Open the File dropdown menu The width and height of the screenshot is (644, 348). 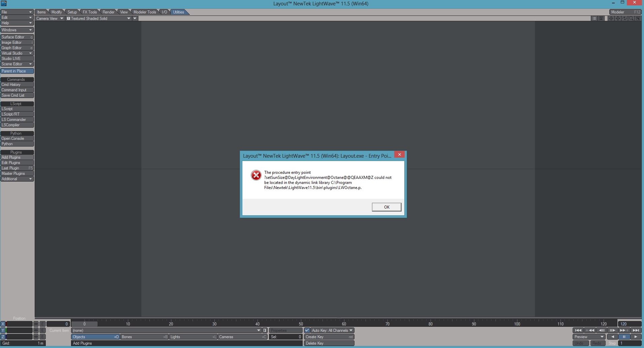pos(17,12)
